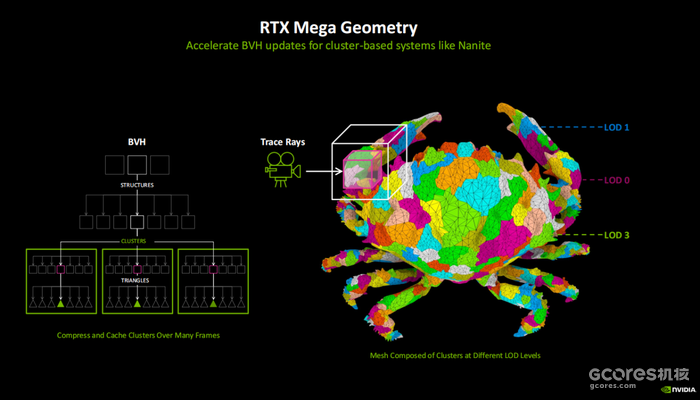Click the NVIDIA logo
This screenshot has width=700, height=400.
[678, 390]
